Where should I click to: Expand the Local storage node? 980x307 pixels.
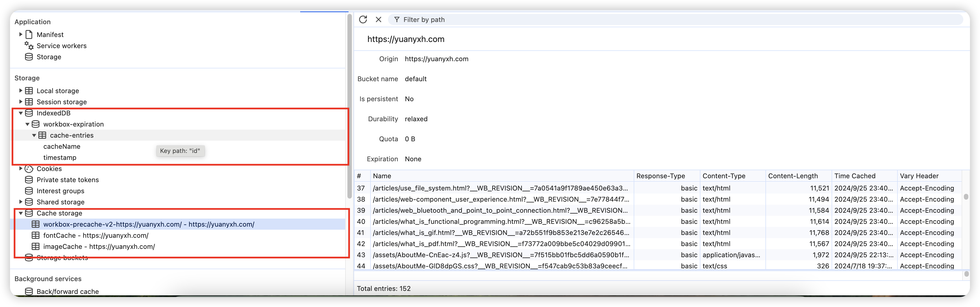21,91
